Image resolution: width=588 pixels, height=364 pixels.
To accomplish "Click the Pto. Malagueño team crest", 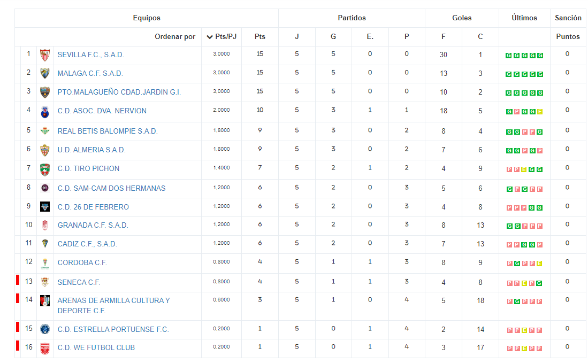I will pyautogui.click(x=44, y=92).
